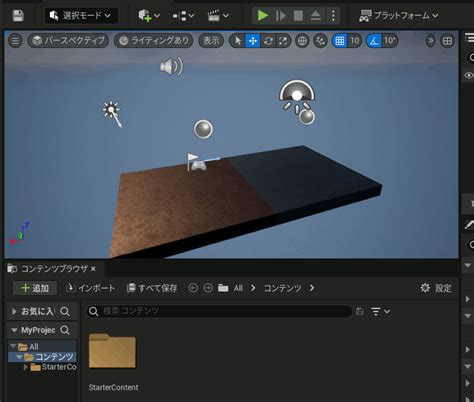The width and height of the screenshot is (474, 402).
Task: Open the プラットフォーム menu
Action: pyautogui.click(x=398, y=15)
